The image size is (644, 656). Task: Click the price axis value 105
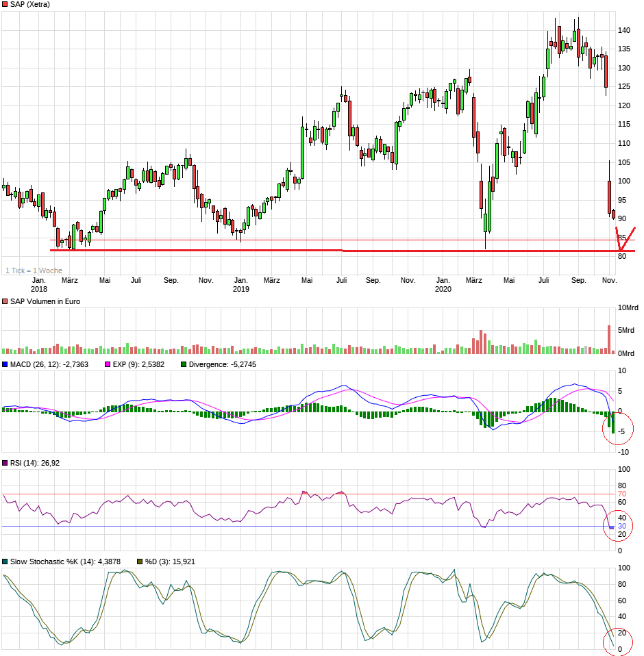point(624,163)
